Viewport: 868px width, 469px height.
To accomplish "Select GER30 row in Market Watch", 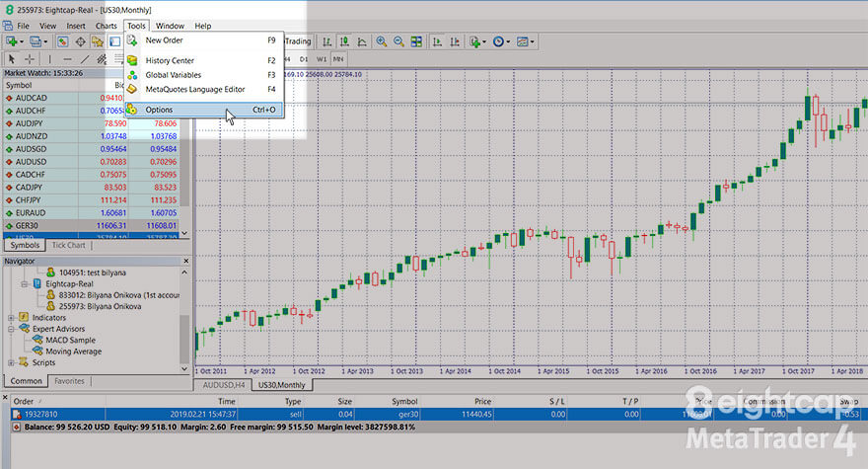I will click(92, 226).
